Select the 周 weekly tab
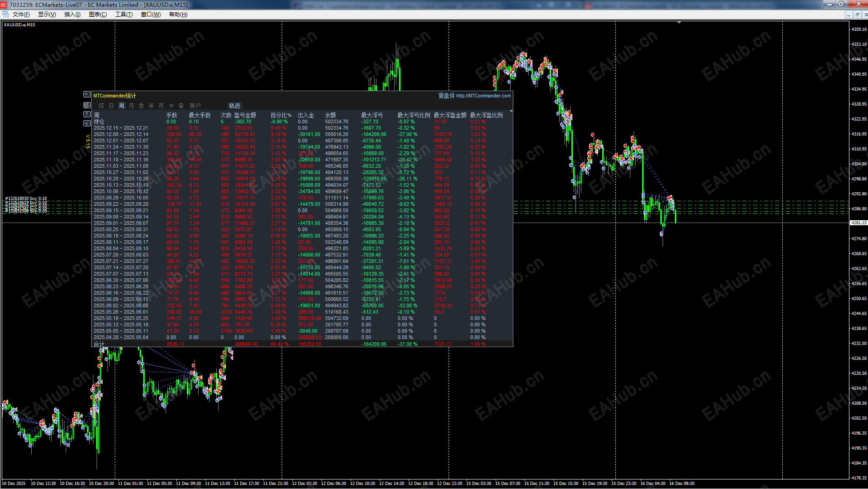Image resolution: width=868 pixels, height=489 pixels. pyautogui.click(x=122, y=106)
